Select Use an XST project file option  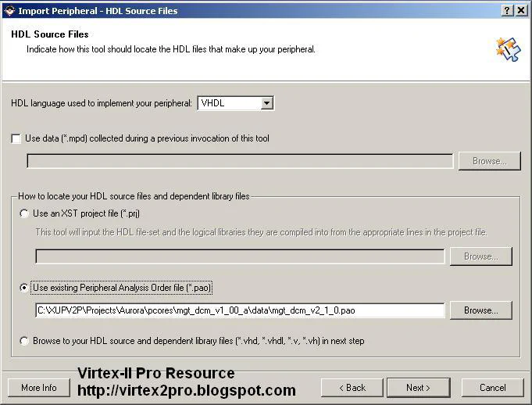pyautogui.click(x=25, y=213)
